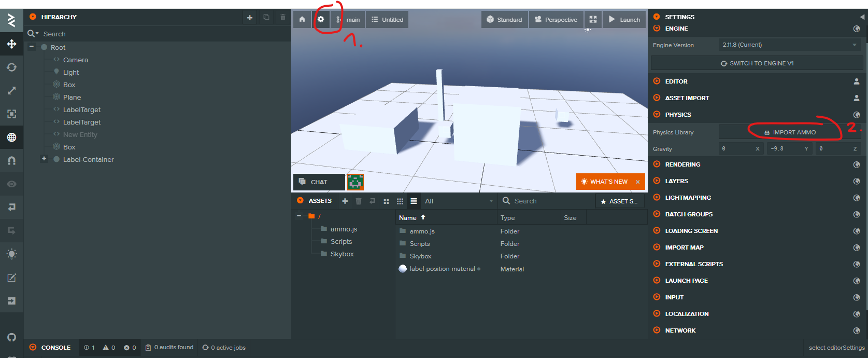Viewport: 868px width, 358px height.
Task: Expand the Label-Container entity
Action: (44, 159)
